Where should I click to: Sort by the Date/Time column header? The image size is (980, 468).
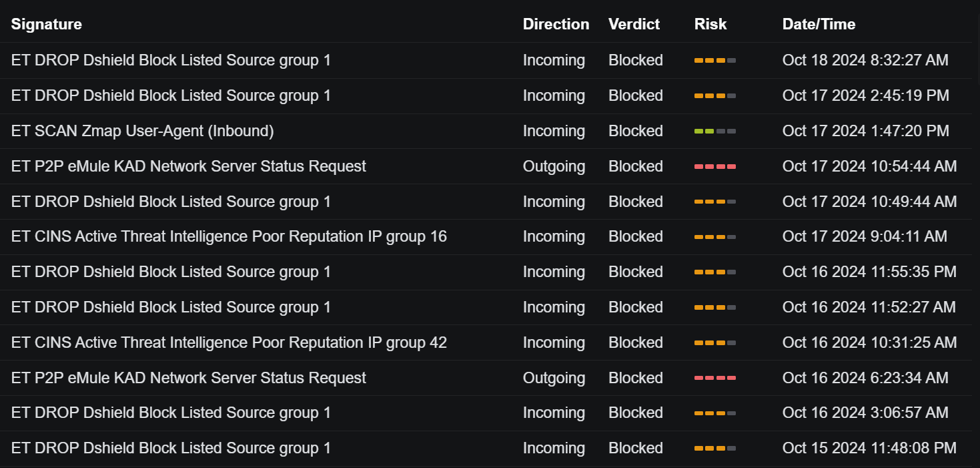coord(819,25)
